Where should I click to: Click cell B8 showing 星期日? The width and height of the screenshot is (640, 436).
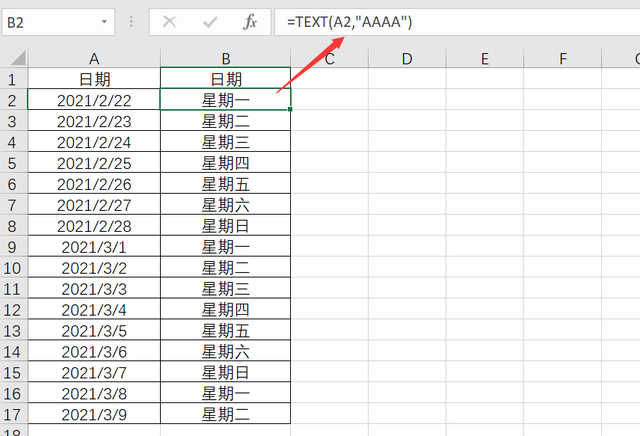pyautogui.click(x=226, y=225)
